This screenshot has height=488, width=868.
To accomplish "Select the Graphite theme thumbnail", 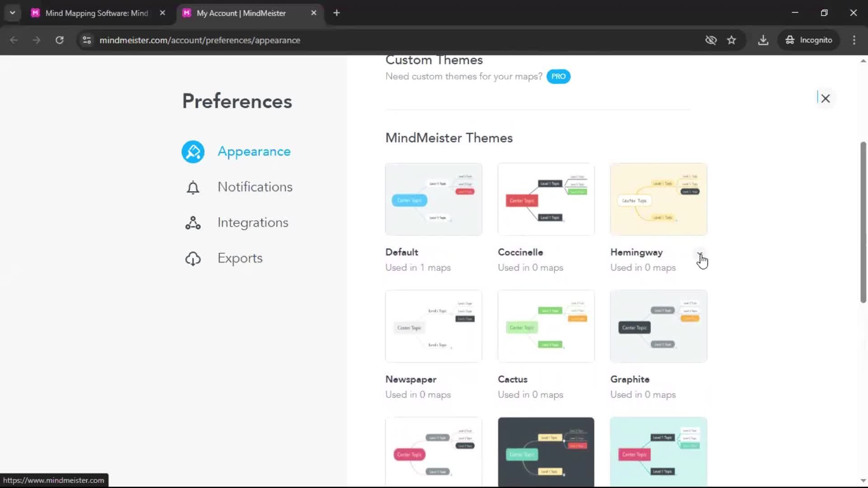I will [x=659, y=326].
